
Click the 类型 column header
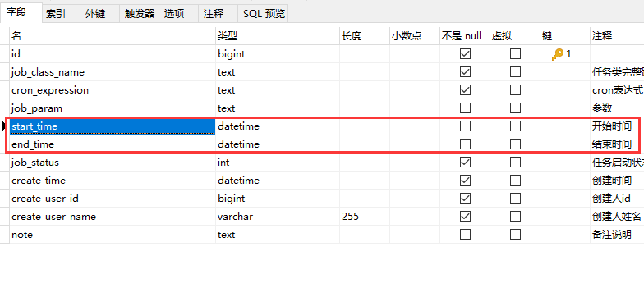tap(278, 36)
